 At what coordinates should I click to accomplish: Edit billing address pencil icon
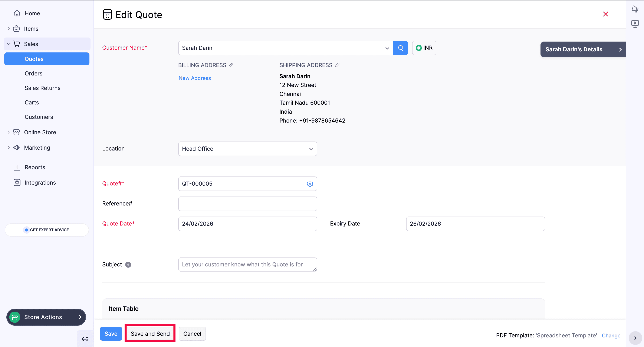pyautogui.click(x=231, y=65)
